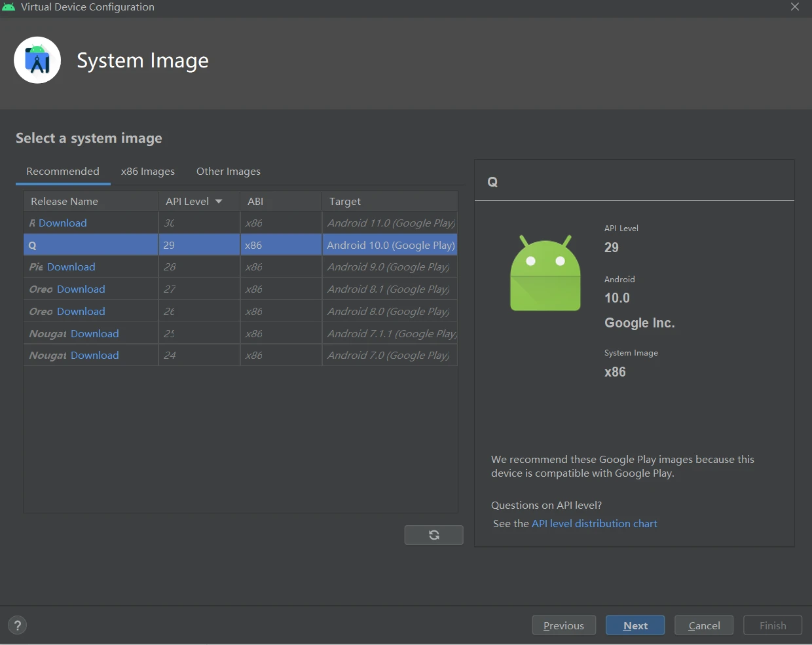Open the API level distribution chart

594,523
